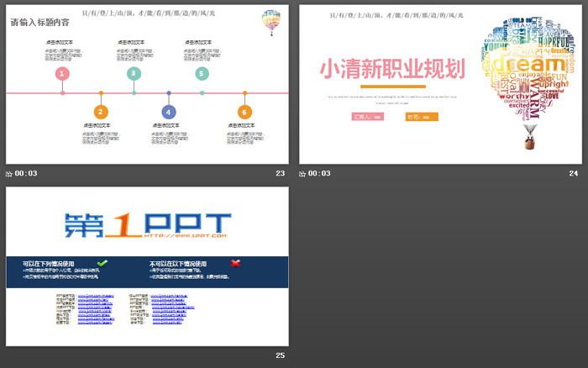Click the pink circle numbered 1 on slide 23
The image size is (588, 368).
point(62,74)
